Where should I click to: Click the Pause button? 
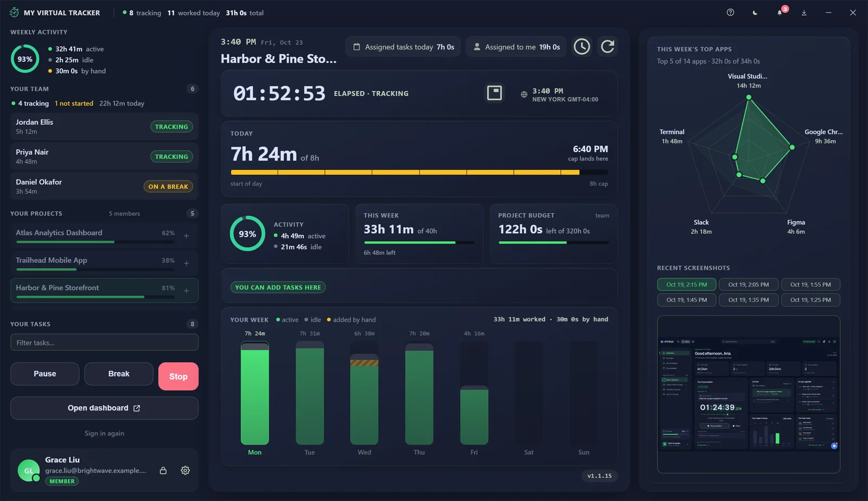tap(45, 374)
